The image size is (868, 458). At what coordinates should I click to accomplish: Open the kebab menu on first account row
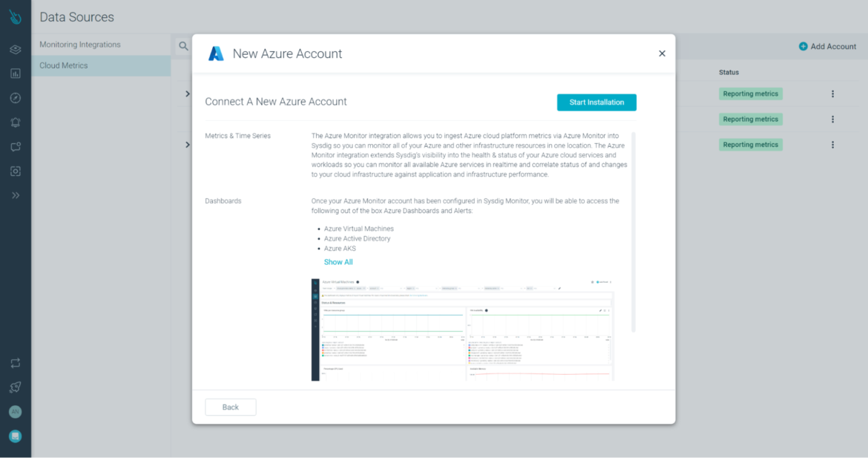832,94
